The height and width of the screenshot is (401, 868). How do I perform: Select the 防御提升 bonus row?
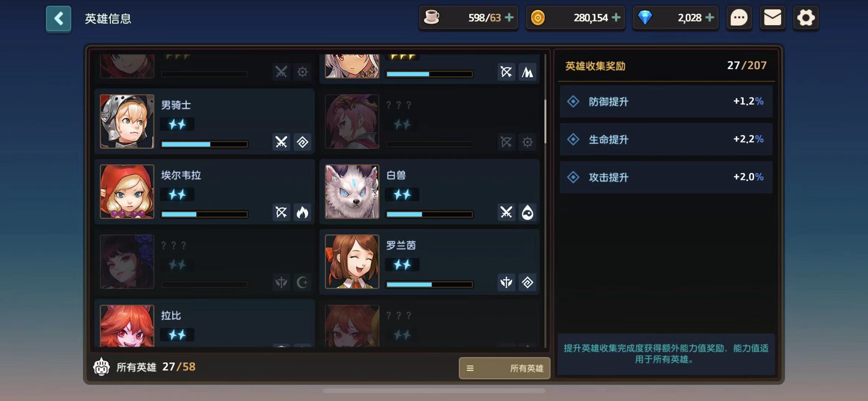point(666,101)
